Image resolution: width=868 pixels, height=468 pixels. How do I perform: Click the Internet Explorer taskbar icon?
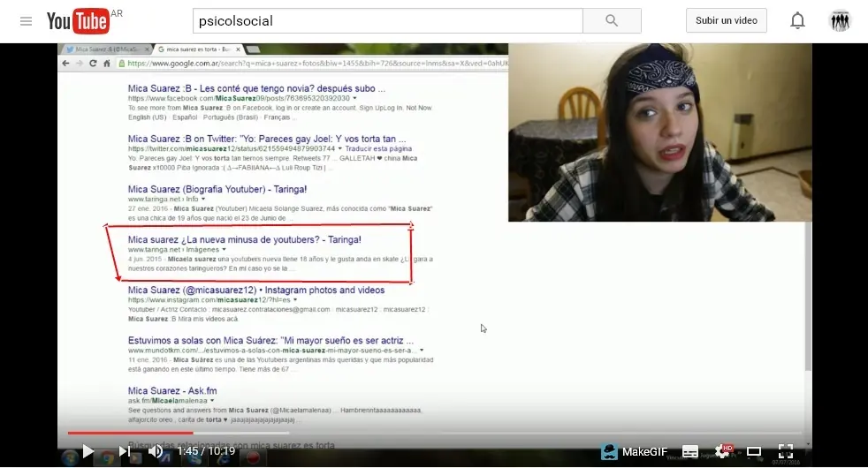(224, 458)
